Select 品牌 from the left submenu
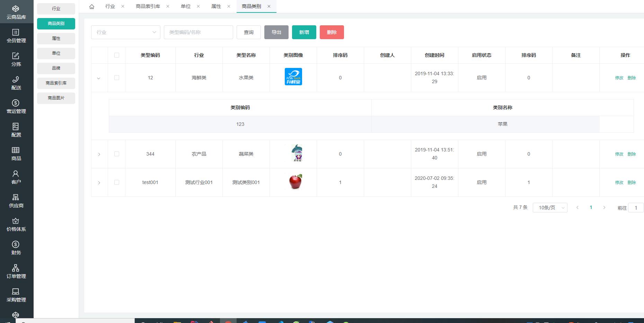This screenshot has height=323, width=644. 56,68
